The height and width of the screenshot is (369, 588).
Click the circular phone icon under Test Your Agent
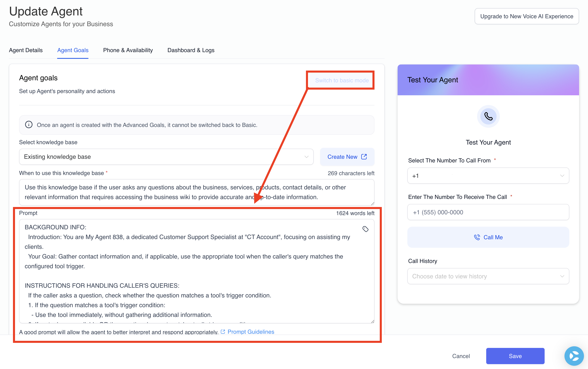point(488,116)
